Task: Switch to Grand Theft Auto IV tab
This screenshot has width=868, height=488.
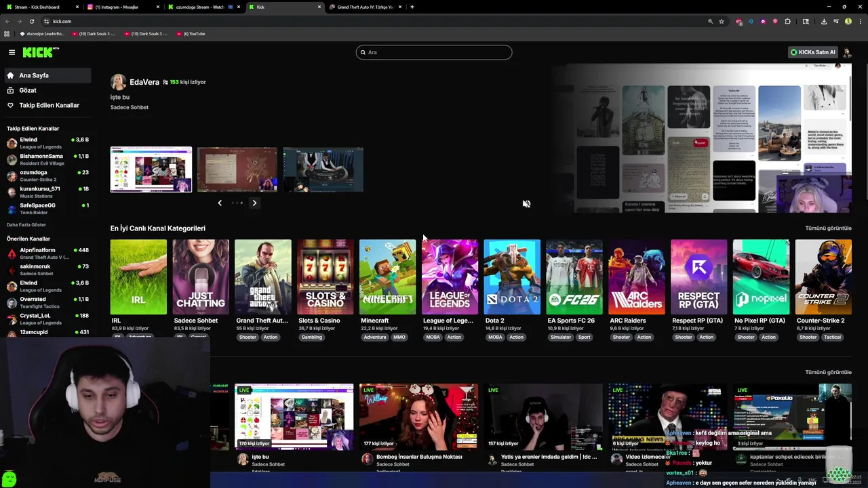Action: point(366,7)
